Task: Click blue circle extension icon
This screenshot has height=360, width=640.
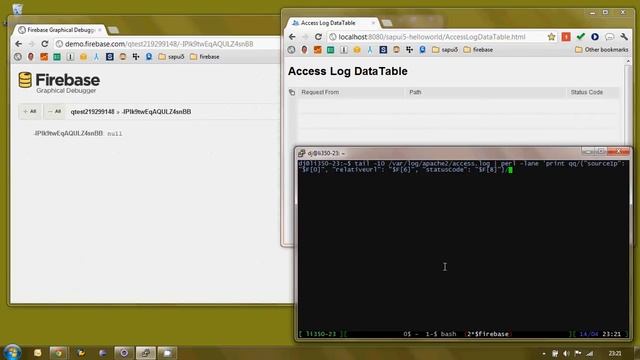Action: (595, 37)
